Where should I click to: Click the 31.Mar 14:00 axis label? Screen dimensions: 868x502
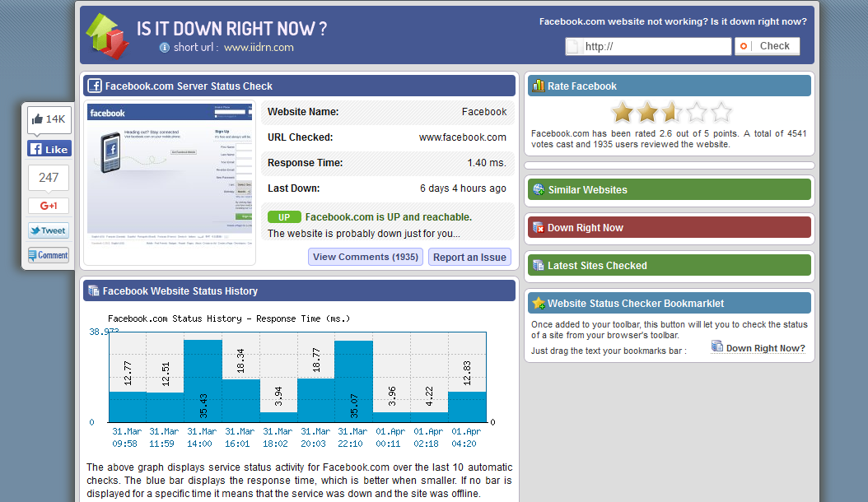tap(202, 437)
